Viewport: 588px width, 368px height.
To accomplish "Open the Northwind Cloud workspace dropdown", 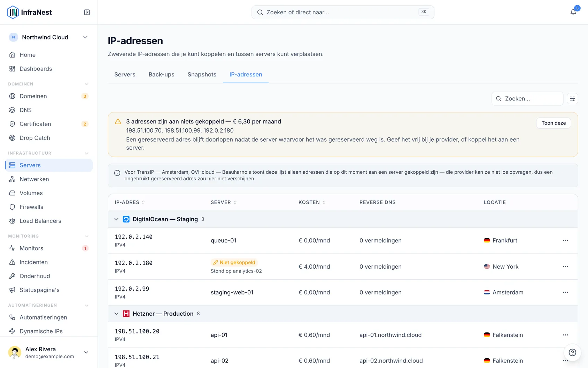I will 49,37.
